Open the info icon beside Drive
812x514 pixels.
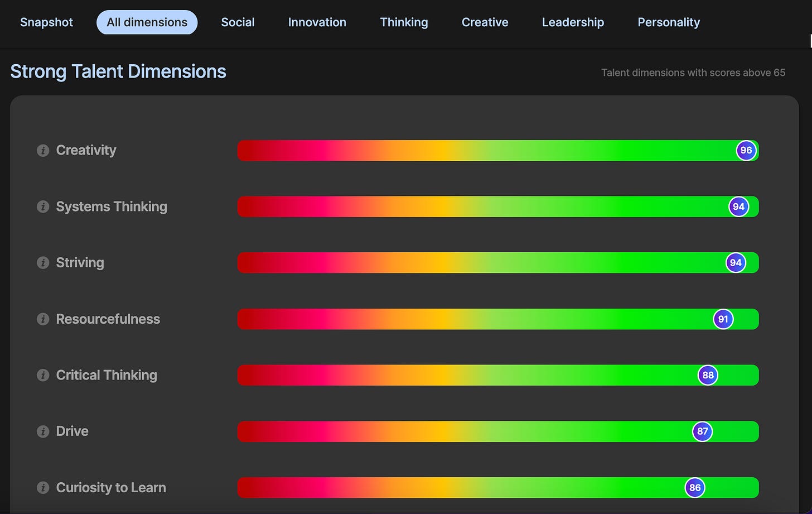tap(43, 431)
